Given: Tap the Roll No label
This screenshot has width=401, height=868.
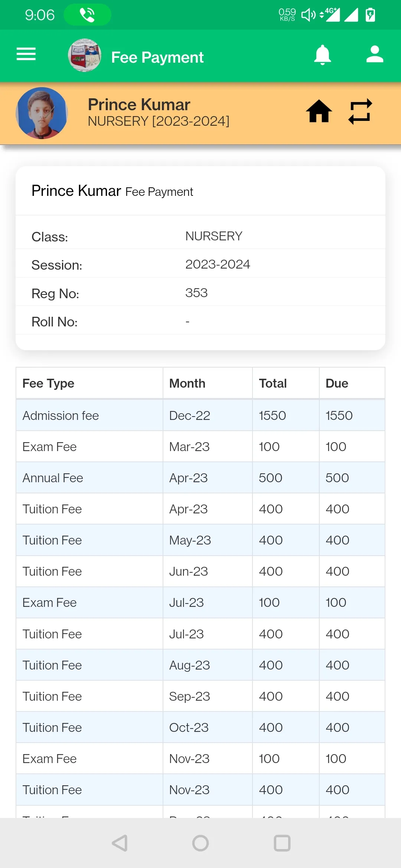Looking at the screenshot, I should click(55, 322).
